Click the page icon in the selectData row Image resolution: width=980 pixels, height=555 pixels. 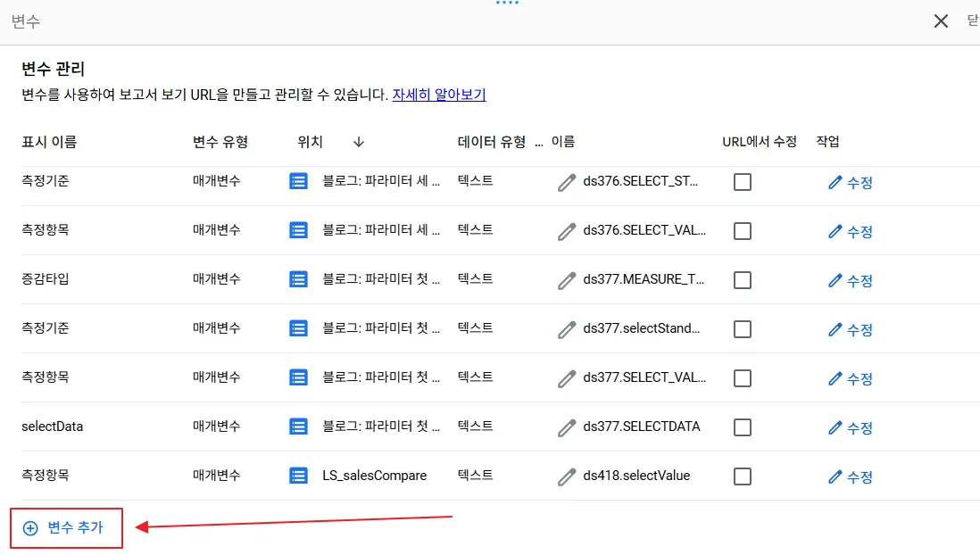(298, 427)
